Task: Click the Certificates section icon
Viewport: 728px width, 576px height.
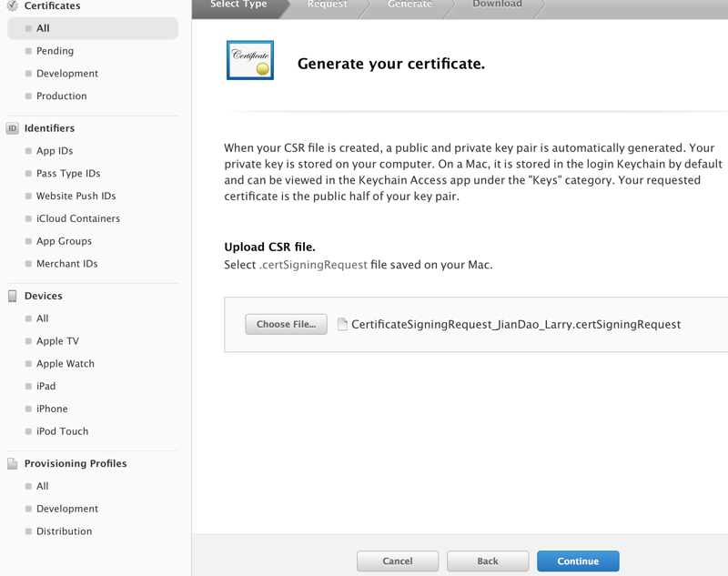Action: pyautogui.click(x=13, y=5)
